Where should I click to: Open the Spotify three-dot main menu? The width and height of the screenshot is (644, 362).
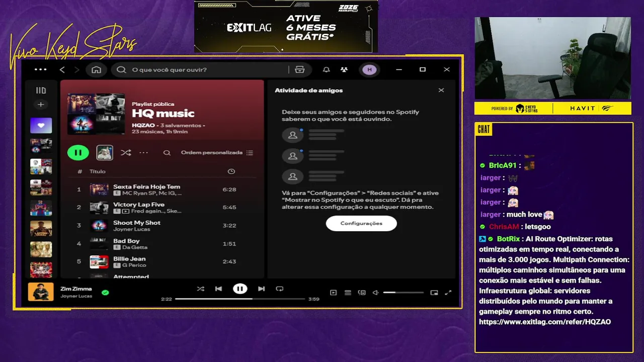[x=40, y=69]
